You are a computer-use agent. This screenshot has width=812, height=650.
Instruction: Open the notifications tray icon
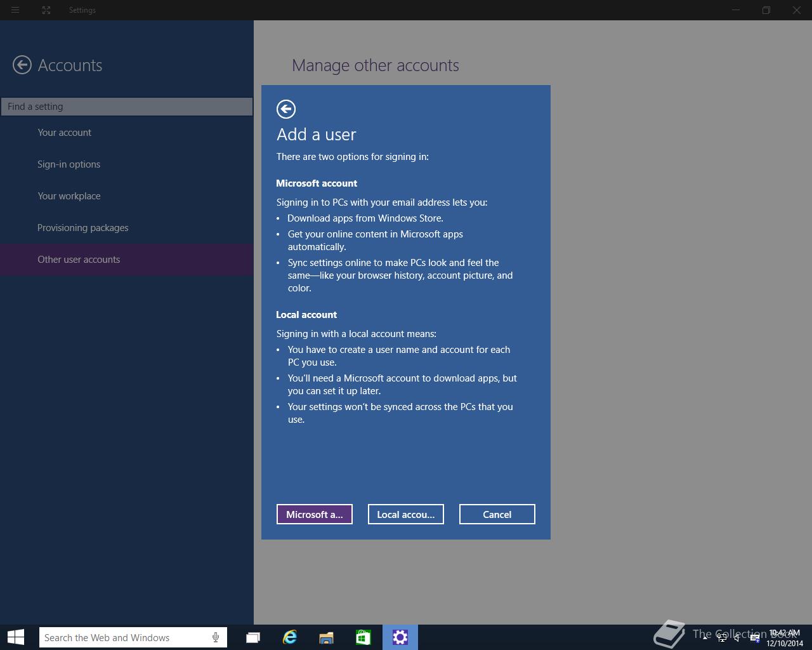tap(755, 638)
